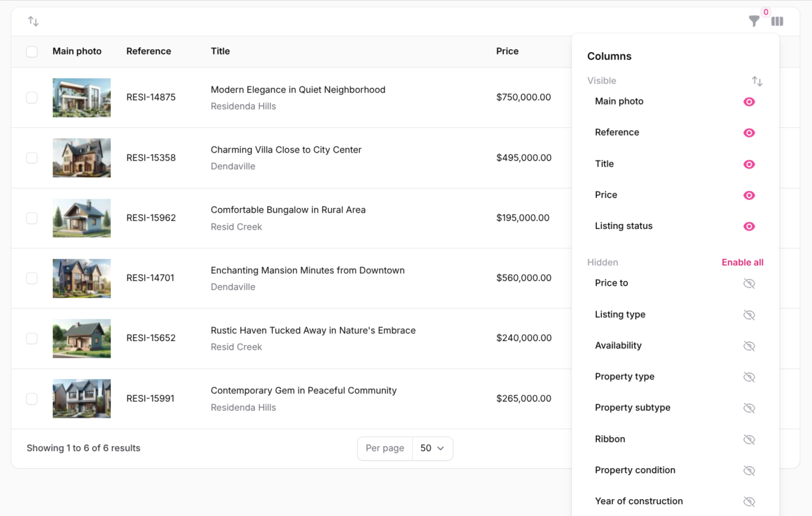Screen dimensions: 812x516
Task: Select the checkbox for RESI-15652 row
Action: click(x=32, y=338)
